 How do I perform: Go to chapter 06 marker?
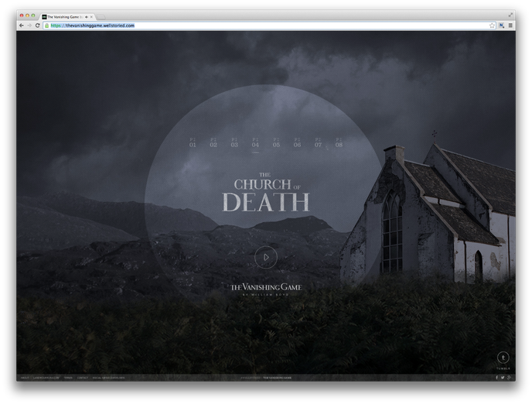(x=297, y=143)
